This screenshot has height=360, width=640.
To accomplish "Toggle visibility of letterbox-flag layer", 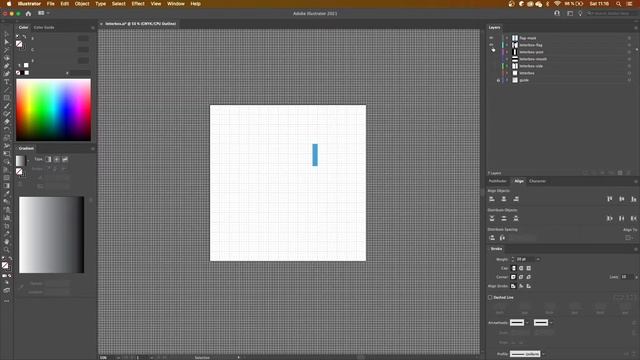I will pyautogui.click(x=491, y=45).
